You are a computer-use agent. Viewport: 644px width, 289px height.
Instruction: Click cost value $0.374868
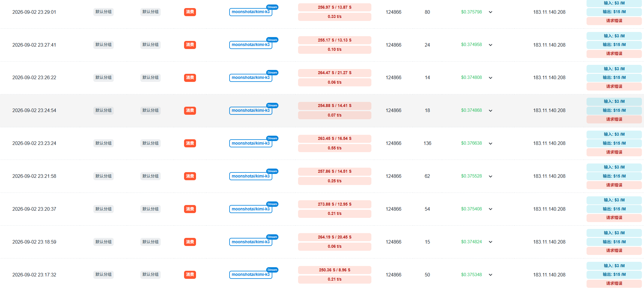pyautogui.click(x=471, y=110)
